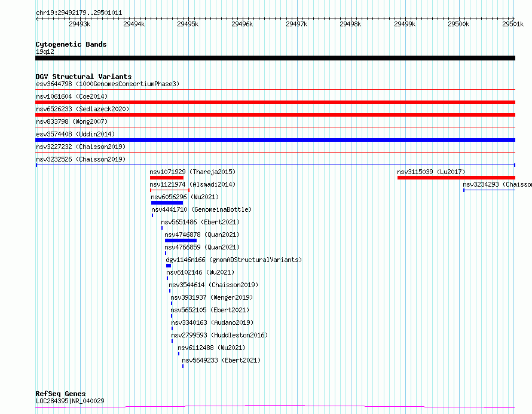The image size is (532, 414).
Task: Click the 29493k ruler tick label
Action: point(80,24)
